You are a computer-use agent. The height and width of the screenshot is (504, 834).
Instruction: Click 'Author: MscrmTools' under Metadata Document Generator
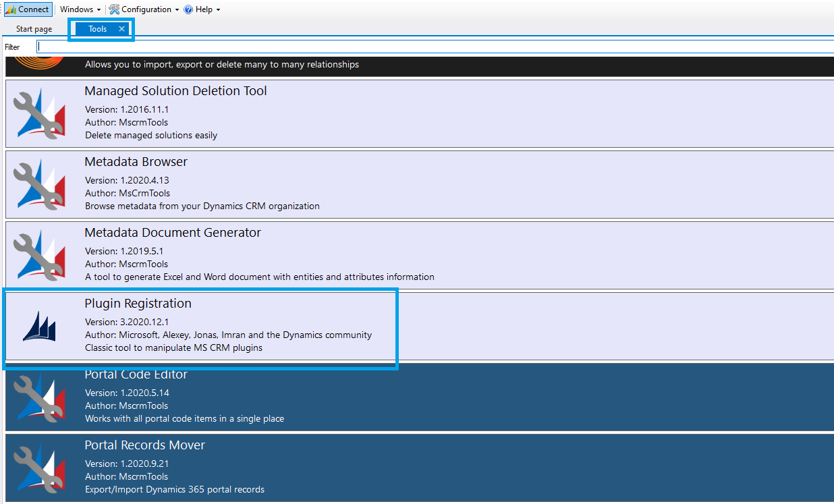click(127, 264)
